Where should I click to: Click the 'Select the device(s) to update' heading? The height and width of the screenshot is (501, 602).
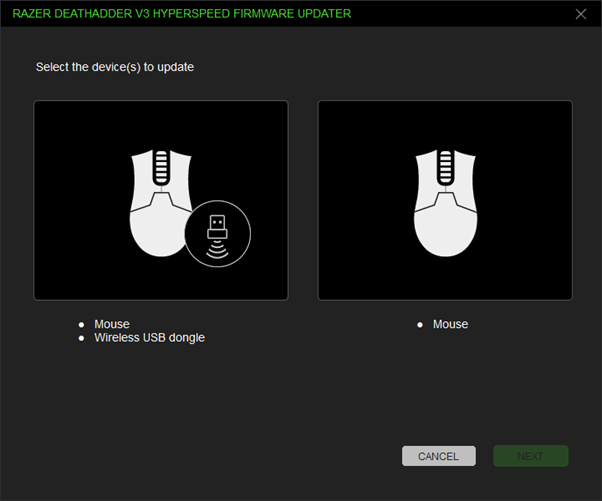tap(114, 67)
